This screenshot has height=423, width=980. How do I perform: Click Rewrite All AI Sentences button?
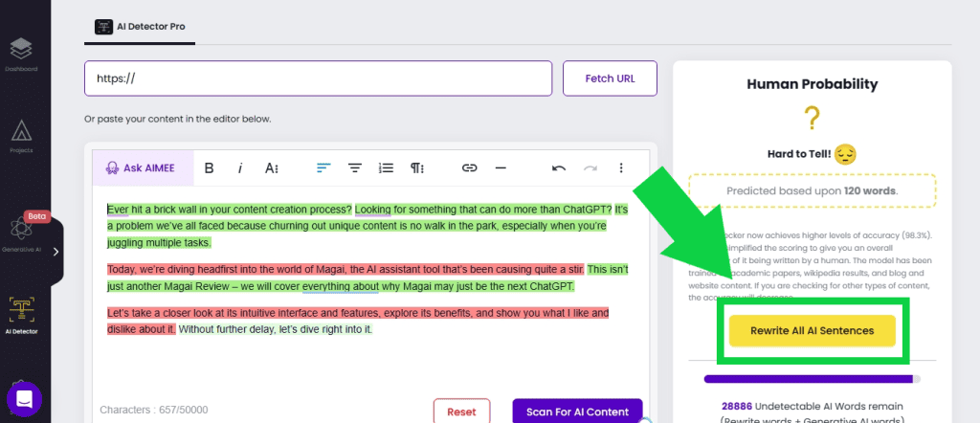pos(812,330)
